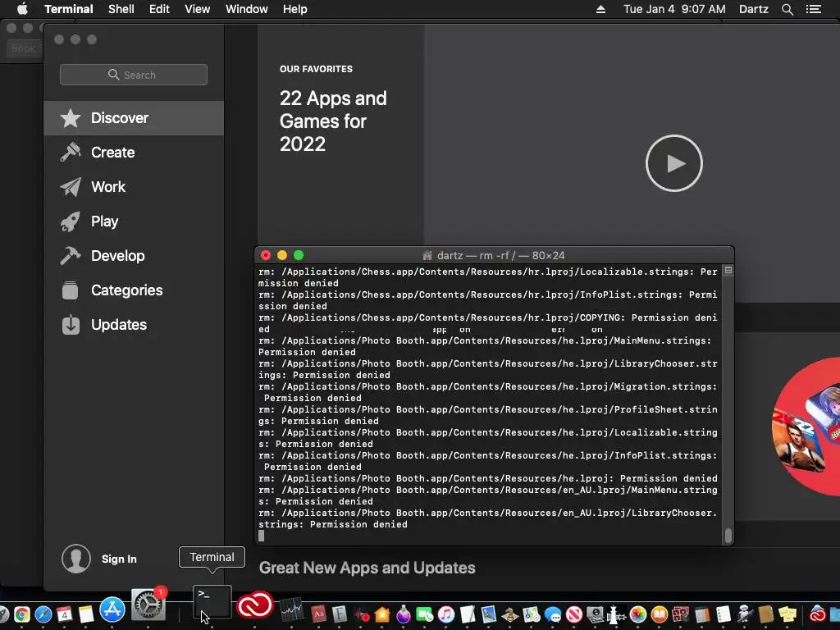Click the eject icon in menu bar
Screen dimensions: 840x630
click(600, 9)
